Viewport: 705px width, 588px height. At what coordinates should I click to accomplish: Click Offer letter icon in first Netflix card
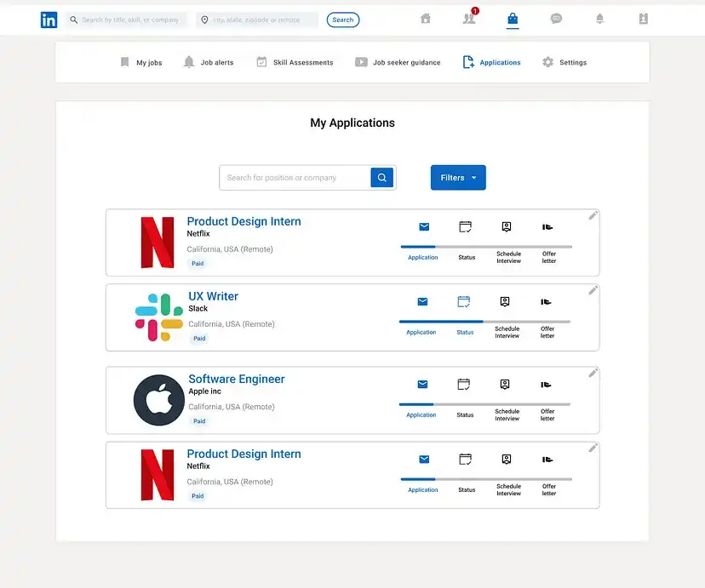click(547, 227)
